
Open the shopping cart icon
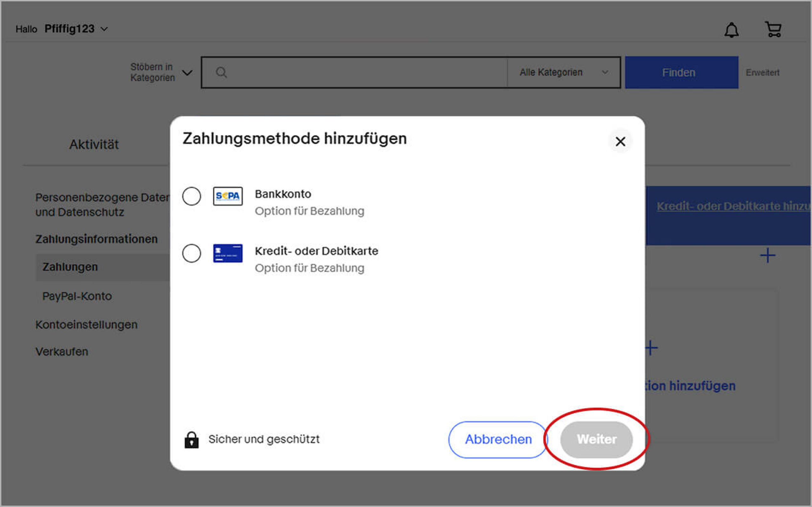tap(773, 29)
